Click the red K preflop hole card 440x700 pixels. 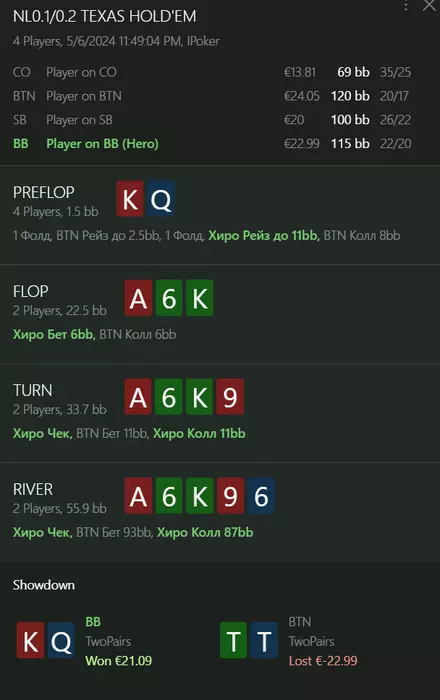(130, 199)
